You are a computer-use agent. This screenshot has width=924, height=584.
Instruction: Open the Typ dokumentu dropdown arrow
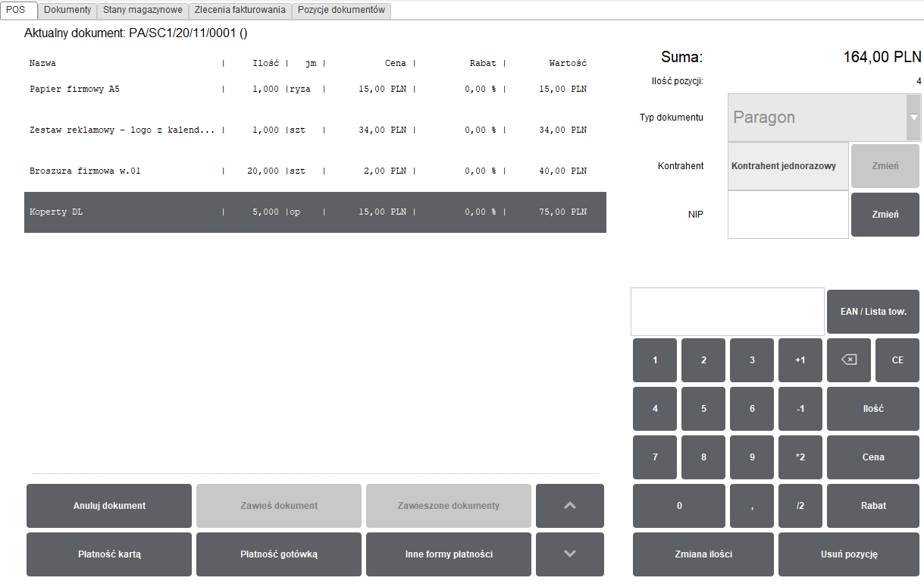(x=913, y=118)
